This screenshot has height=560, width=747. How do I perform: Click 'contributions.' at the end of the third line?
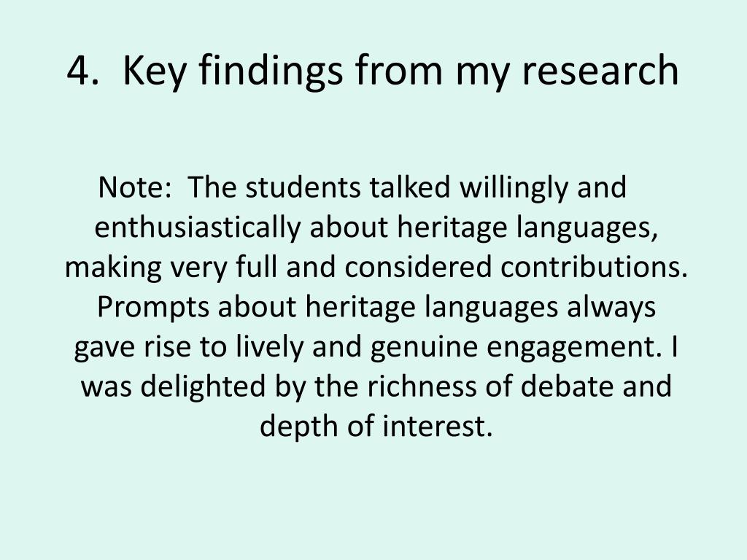click(594, 267)
